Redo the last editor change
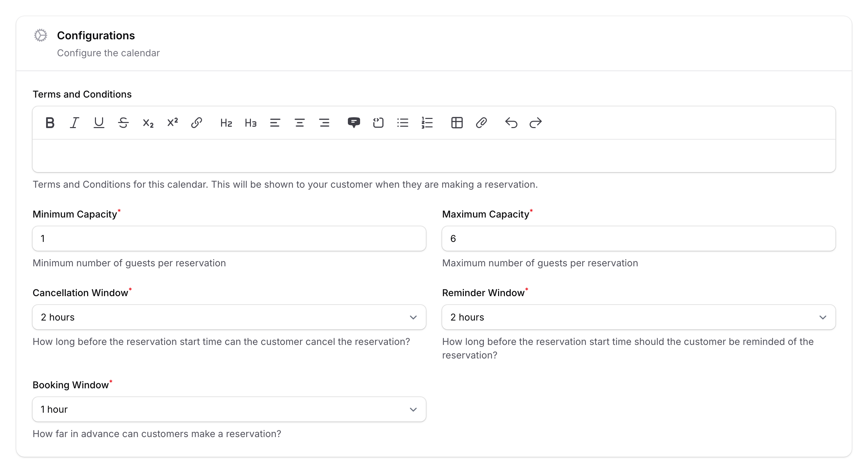The image size is (868, 473). (x=536, y=123)
